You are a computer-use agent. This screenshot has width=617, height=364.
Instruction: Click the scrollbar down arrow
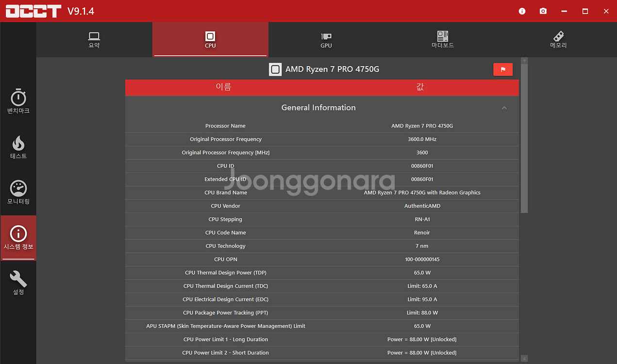pos(524,358)
